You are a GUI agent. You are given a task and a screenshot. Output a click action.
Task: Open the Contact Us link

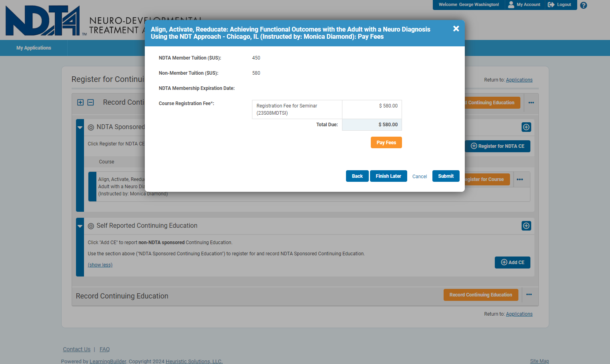[77, 349]
